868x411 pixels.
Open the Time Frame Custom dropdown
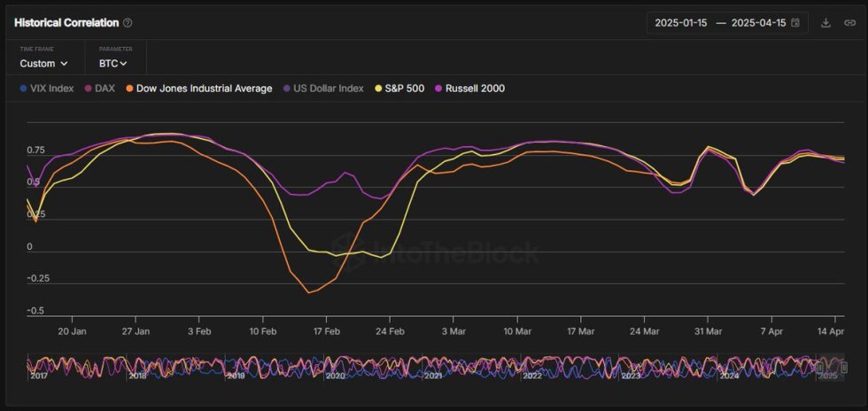point(44,64)
